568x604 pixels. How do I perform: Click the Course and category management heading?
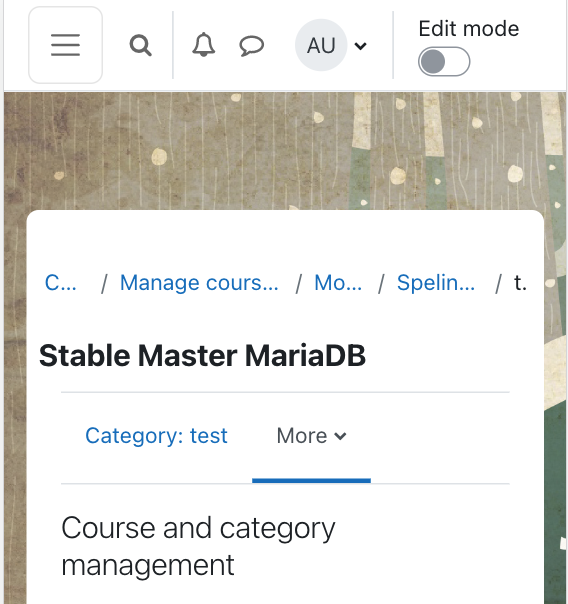pos(198,546)
